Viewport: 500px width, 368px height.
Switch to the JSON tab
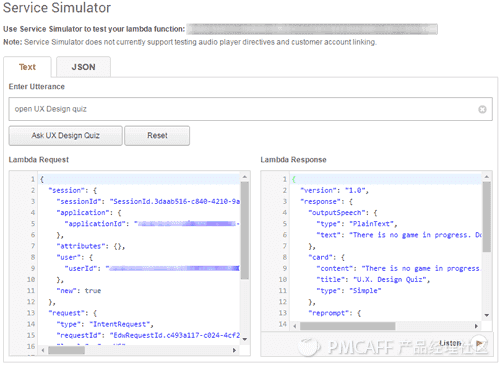pyautogui.click(x=83, y=67)
